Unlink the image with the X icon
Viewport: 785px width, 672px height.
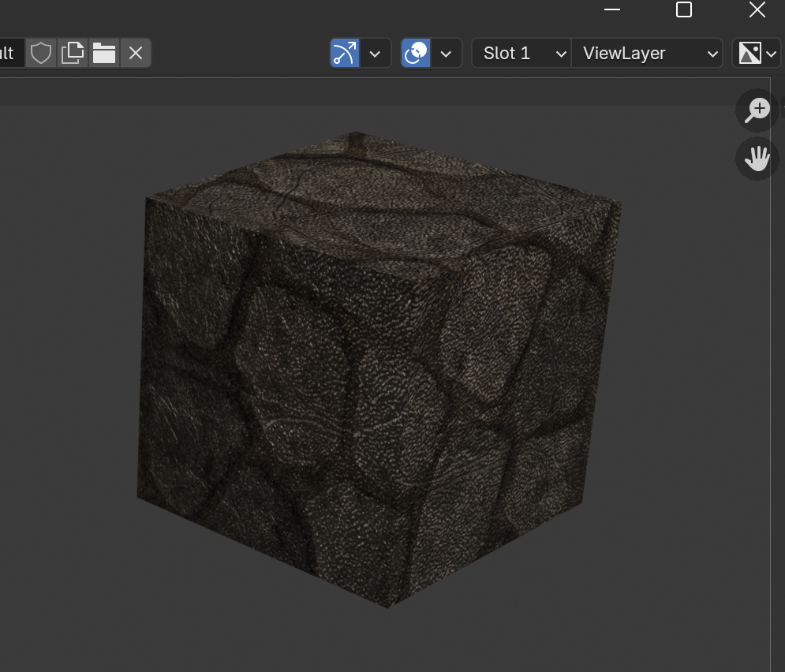136,53
